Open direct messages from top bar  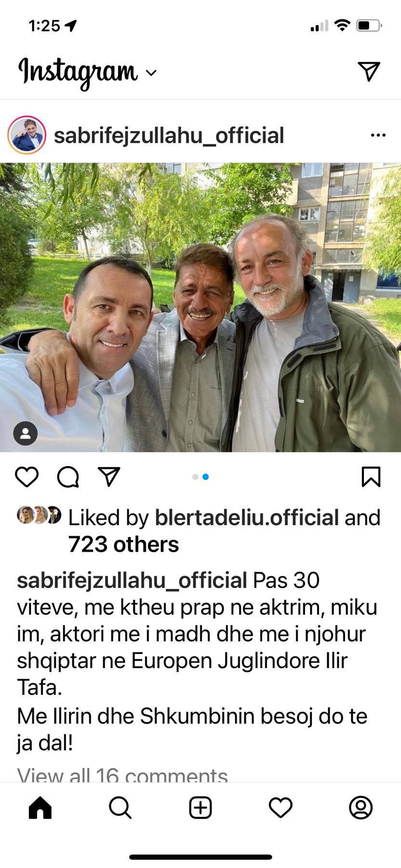[369, 71]
